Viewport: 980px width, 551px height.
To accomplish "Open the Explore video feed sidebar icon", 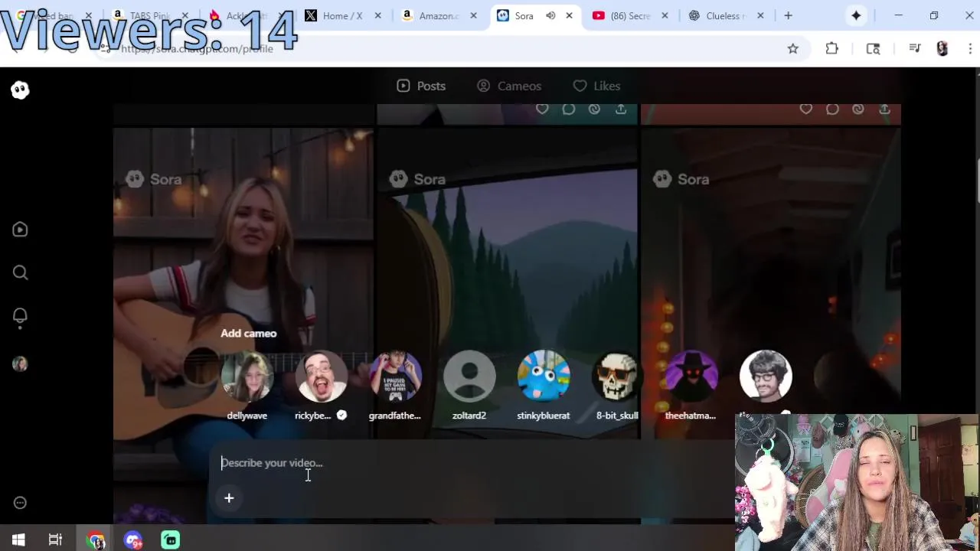I will [20, 230].
